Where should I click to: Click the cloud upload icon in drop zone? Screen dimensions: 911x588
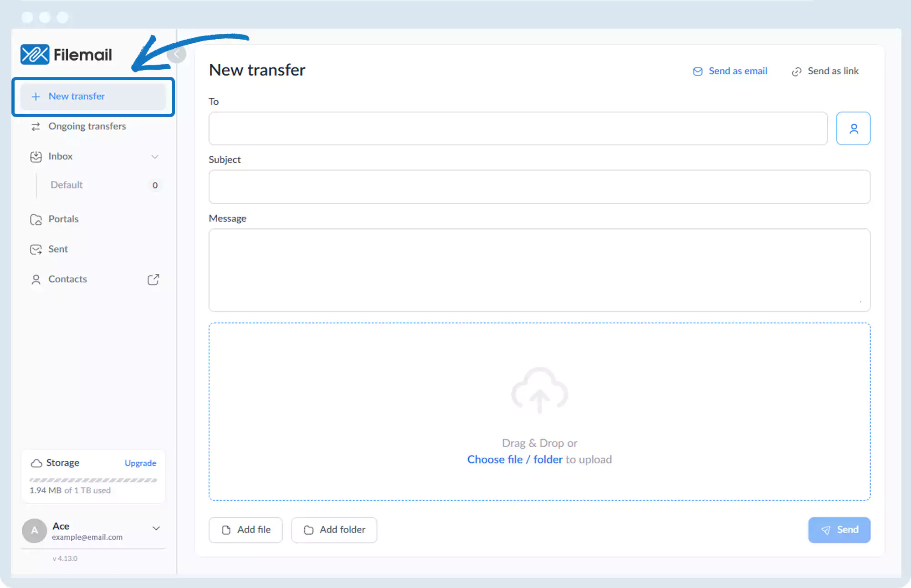[x=539, y=391]
